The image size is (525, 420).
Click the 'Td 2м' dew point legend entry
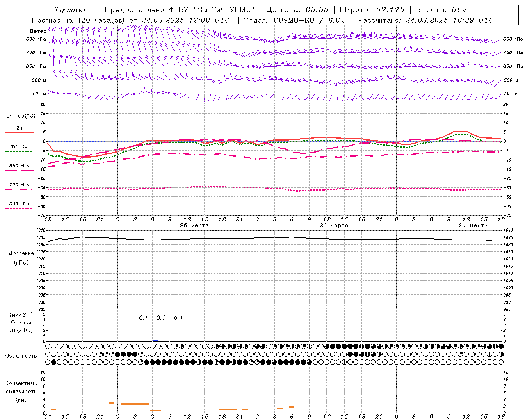pyautogui.click(x=19, y=147)
